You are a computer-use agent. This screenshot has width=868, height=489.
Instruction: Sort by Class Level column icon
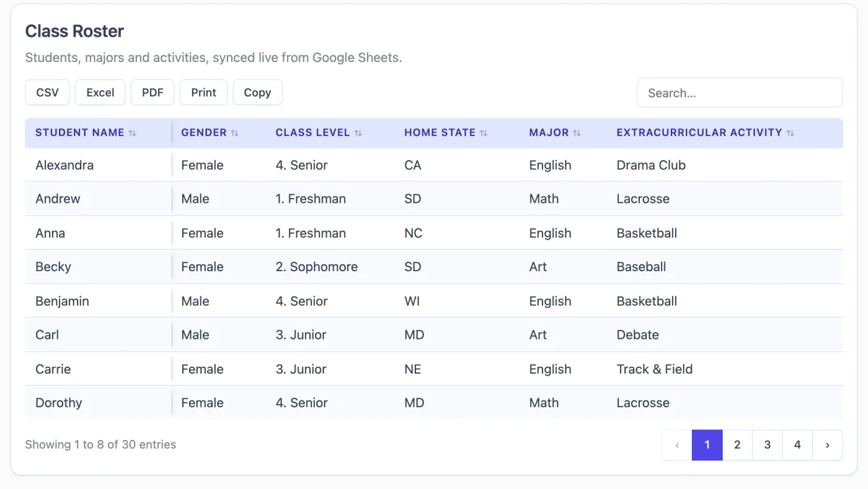click(x=358, y=133)
